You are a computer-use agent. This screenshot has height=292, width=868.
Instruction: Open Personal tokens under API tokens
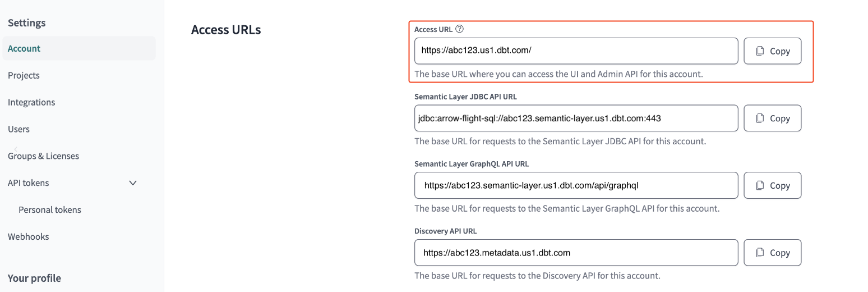[x=50, y=210]
